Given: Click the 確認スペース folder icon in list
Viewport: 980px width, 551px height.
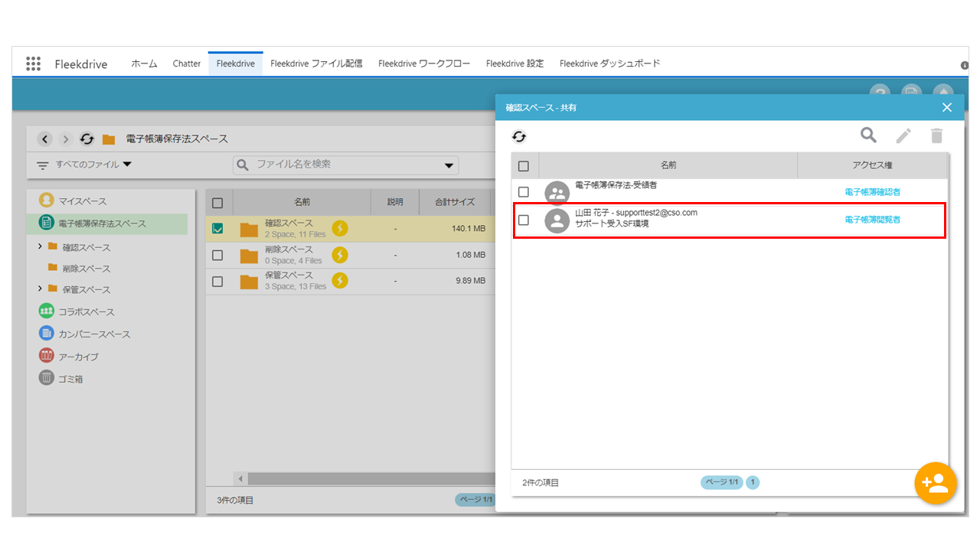Looking at the screenshot, I should point(249,230).
